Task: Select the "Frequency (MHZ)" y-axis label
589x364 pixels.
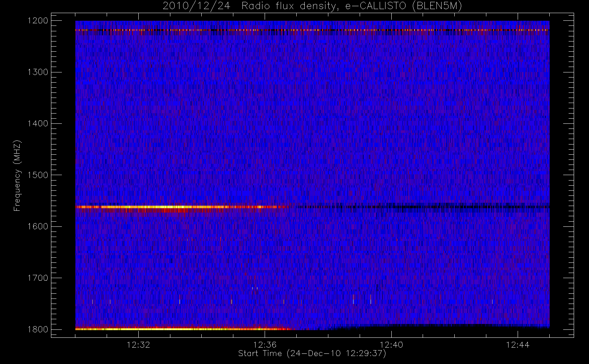Action: 17,175
